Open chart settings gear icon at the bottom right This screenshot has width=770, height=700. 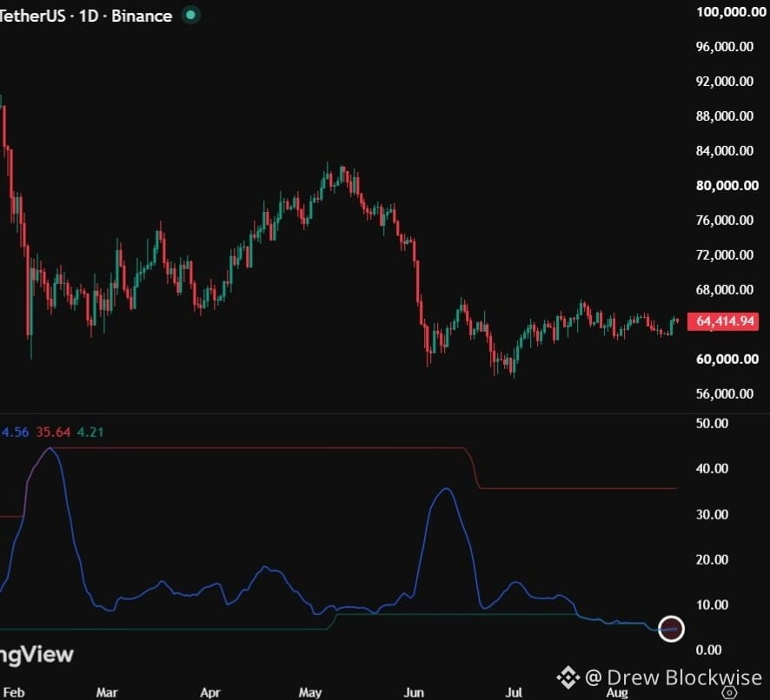(x=729, y=693)
